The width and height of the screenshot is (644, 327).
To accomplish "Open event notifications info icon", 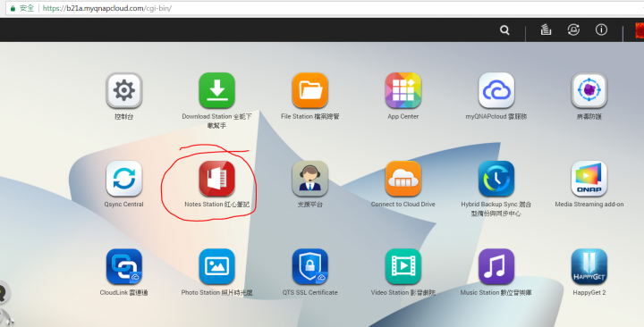I will click(x=601, y=29).
